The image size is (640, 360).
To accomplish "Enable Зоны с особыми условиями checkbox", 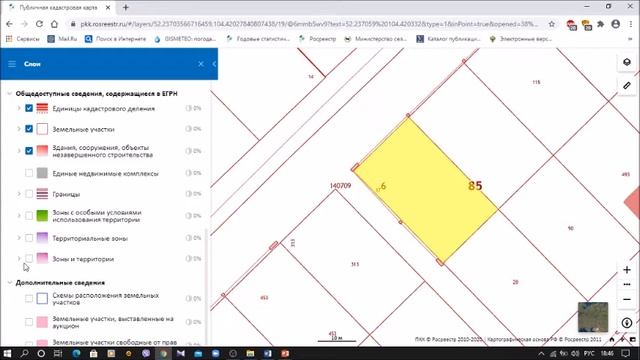I will tap(29, 216).
